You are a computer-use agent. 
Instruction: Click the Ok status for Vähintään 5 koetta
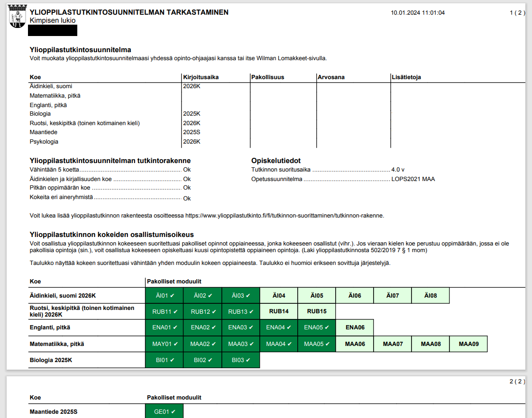click(187, 170)
